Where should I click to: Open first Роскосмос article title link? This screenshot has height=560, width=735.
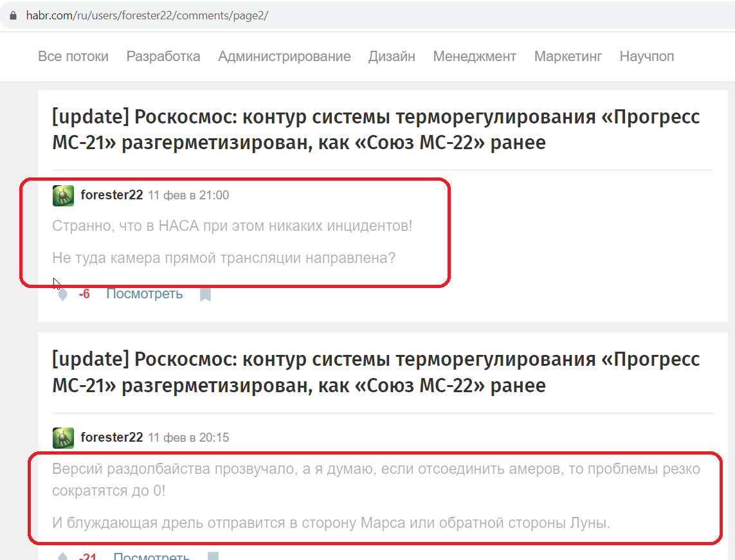[x=376, y=129]
